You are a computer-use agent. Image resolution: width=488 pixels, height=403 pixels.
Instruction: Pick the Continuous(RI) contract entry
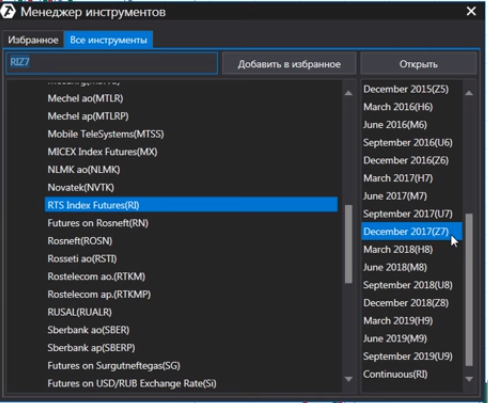(x=395, y=374)
